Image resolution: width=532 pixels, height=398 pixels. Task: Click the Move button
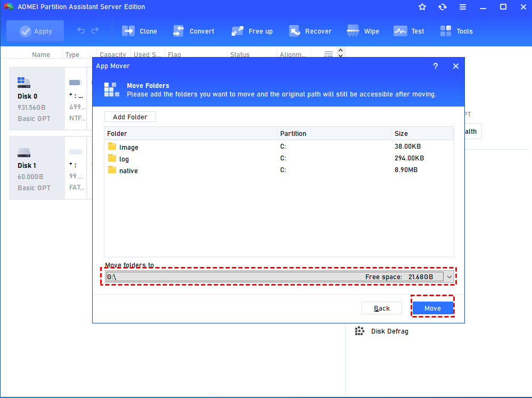click(x=432, y=308)
